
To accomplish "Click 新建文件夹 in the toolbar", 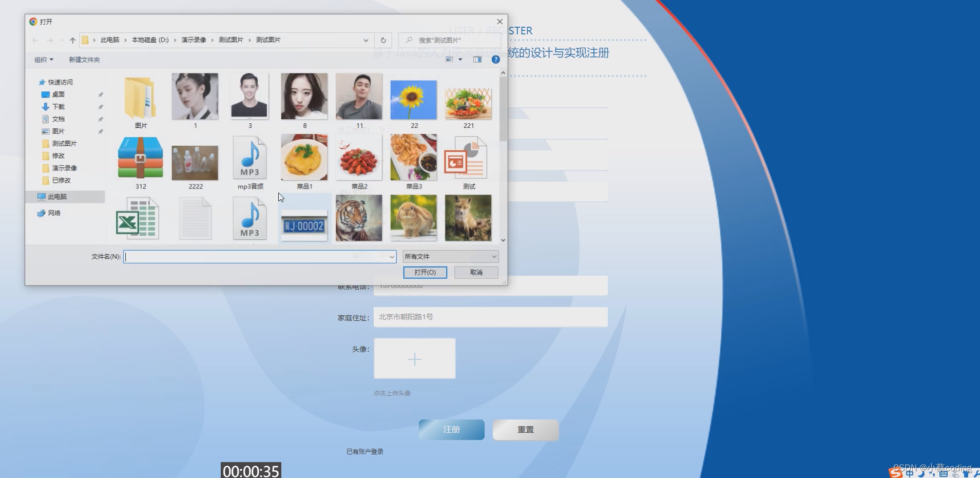I will tap(84, 60).
